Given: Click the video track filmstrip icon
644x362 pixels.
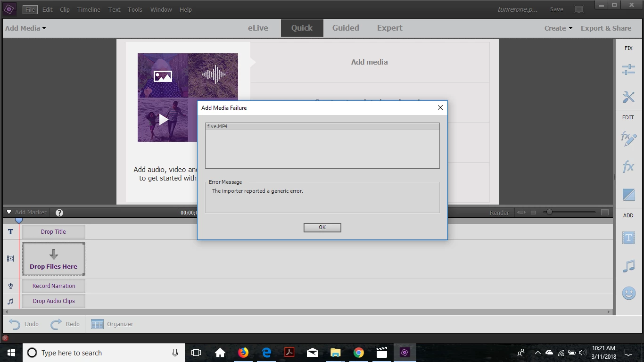Looking at the screenshot, I should point(10,259).
